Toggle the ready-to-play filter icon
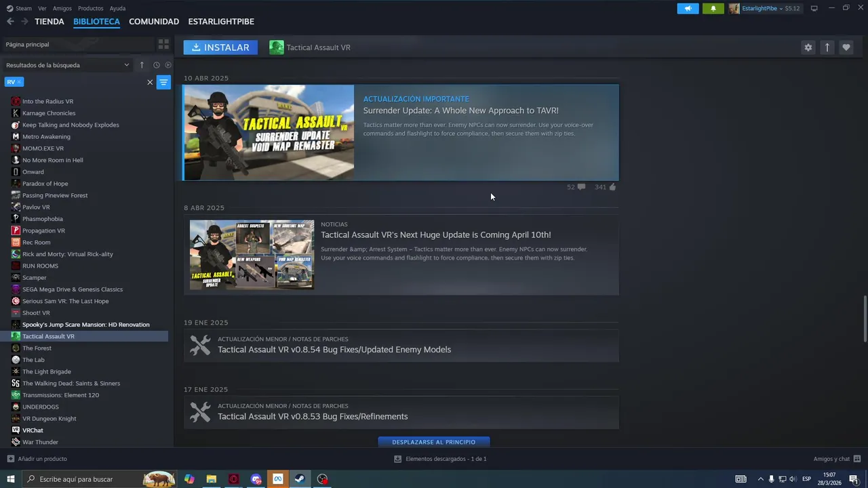Viewport: 868px width, 488px height. click(168, 65)
